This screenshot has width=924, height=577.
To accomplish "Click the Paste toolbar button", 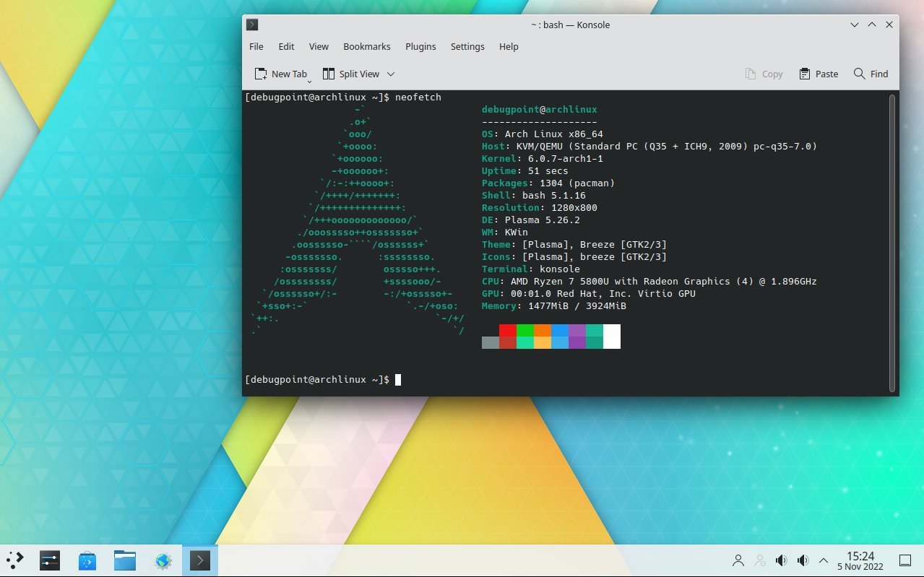I will pyautogui.click(x=819, y=74).
